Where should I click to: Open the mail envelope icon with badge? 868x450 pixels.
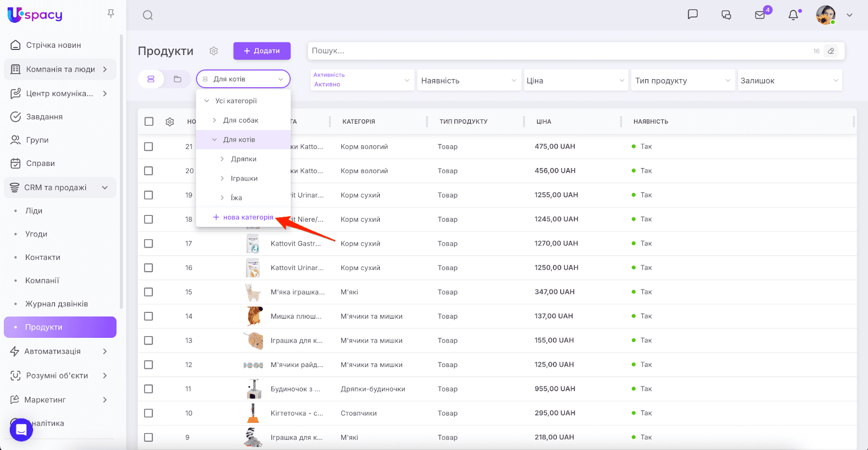point(760,15)
